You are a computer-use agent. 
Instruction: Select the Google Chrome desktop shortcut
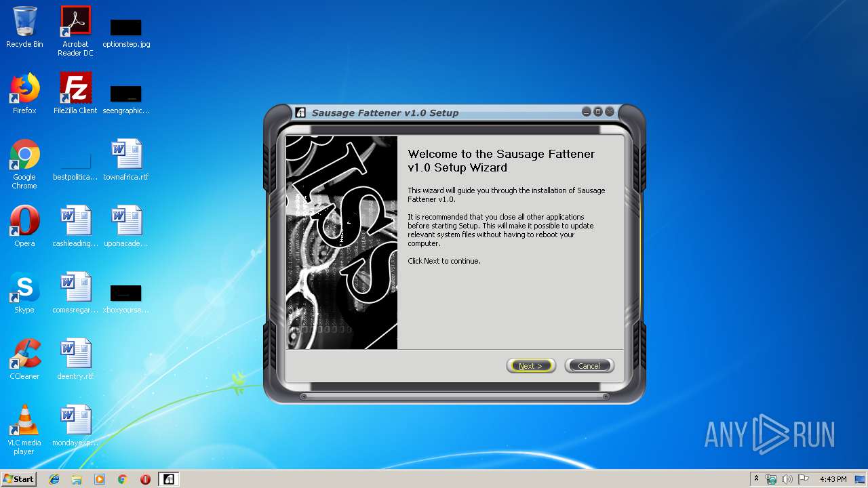[24, 164]
